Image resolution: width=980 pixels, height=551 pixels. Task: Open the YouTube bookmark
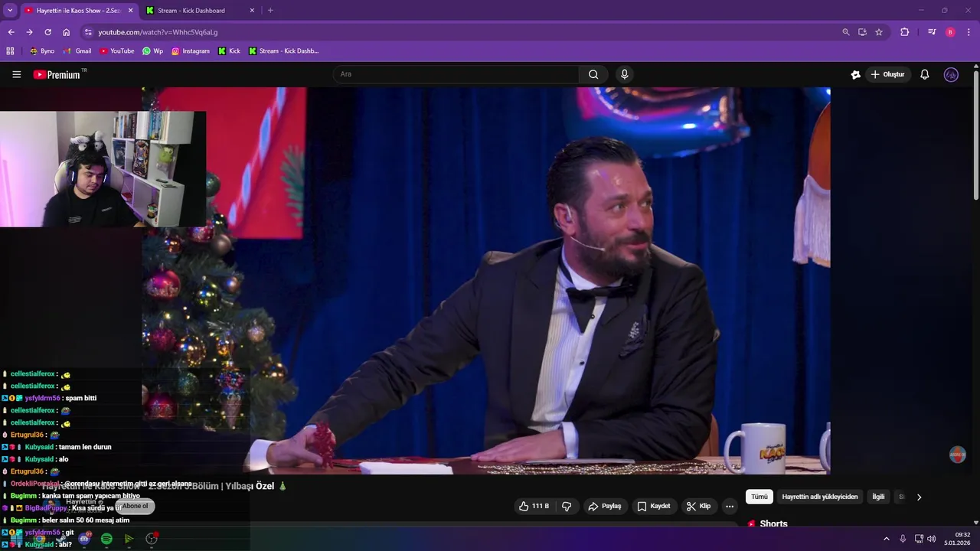pos(117,51)
